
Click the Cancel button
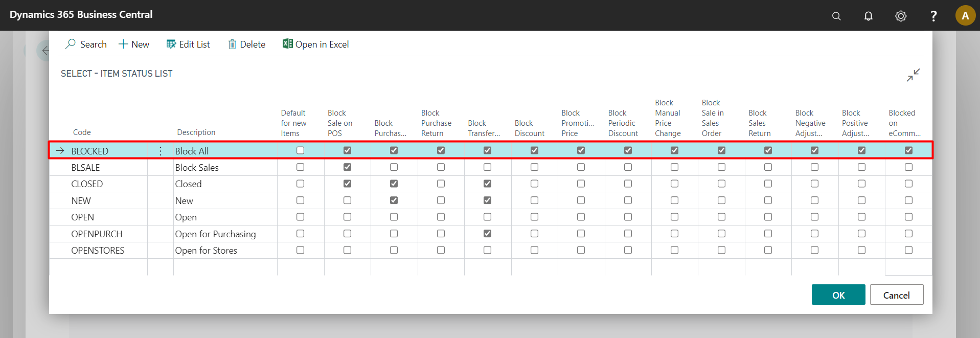coord(897,295)
